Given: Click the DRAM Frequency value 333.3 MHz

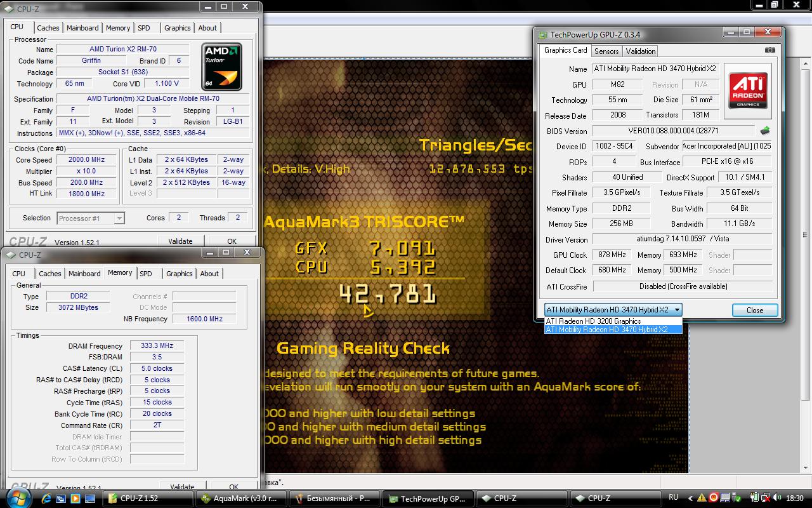Looking at the screenshot, I should 157,346.
